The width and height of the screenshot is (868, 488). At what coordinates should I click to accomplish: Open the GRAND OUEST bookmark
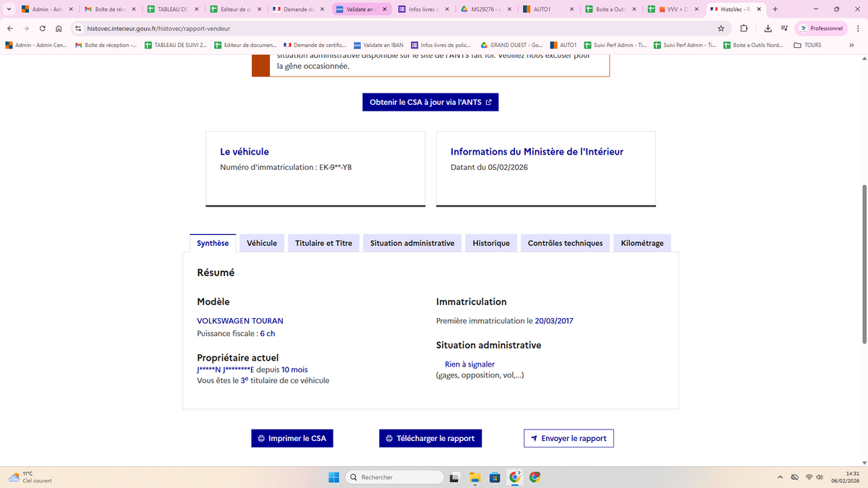(x=511, y=45)
